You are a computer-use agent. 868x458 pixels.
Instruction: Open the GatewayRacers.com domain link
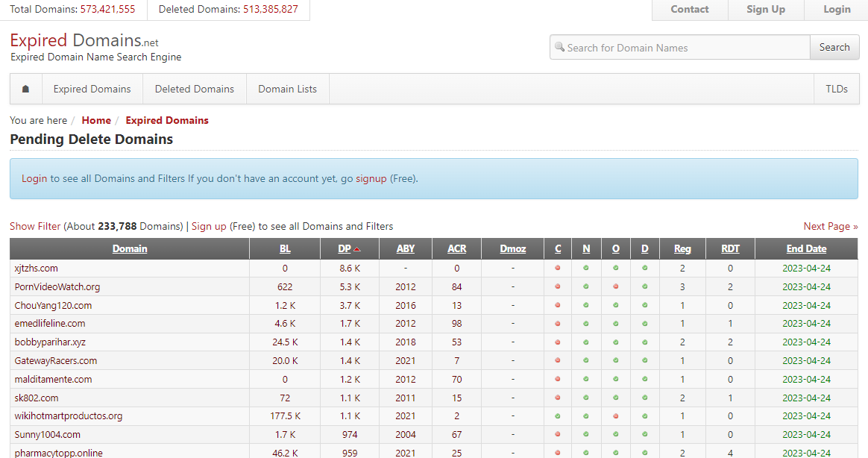click(x=56, y=360)
